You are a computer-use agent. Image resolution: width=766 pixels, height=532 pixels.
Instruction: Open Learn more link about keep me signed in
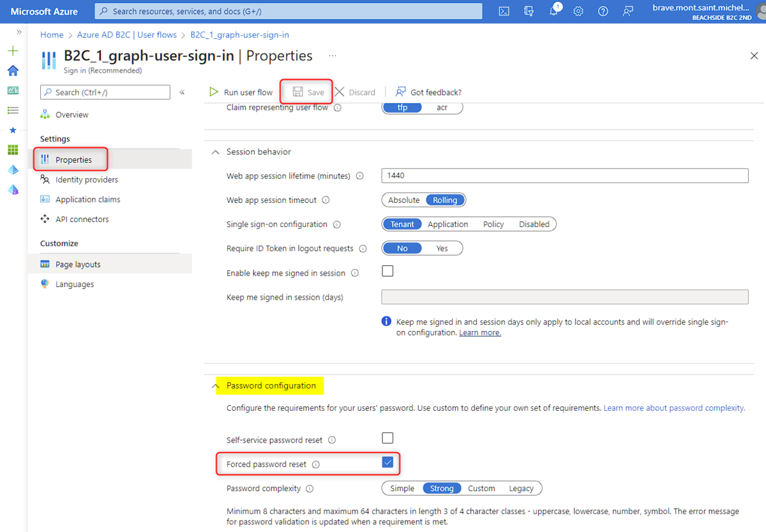480,333
